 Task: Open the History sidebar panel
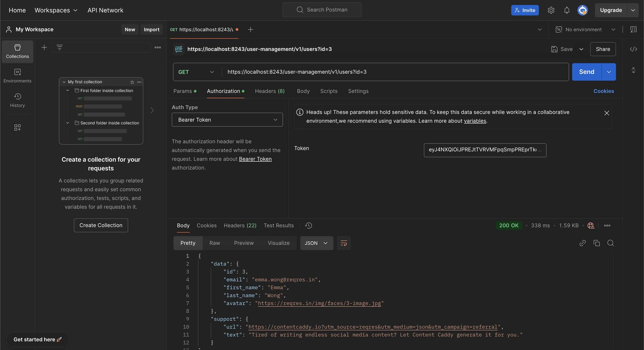pos(17,100)
